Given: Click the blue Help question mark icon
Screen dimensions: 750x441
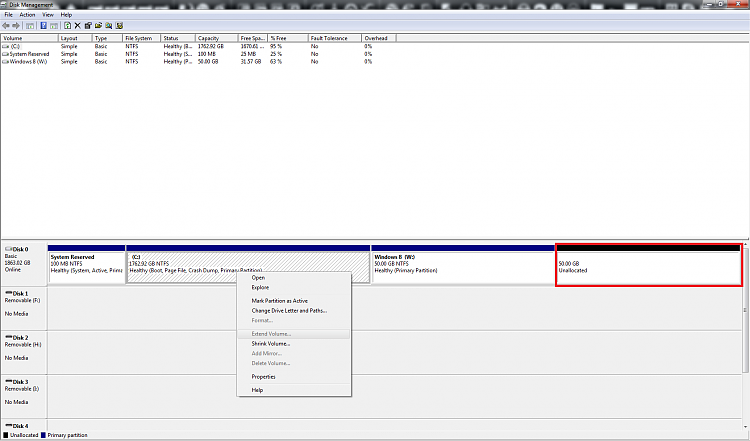Looking at the screenshot, I should click(44, 26).
